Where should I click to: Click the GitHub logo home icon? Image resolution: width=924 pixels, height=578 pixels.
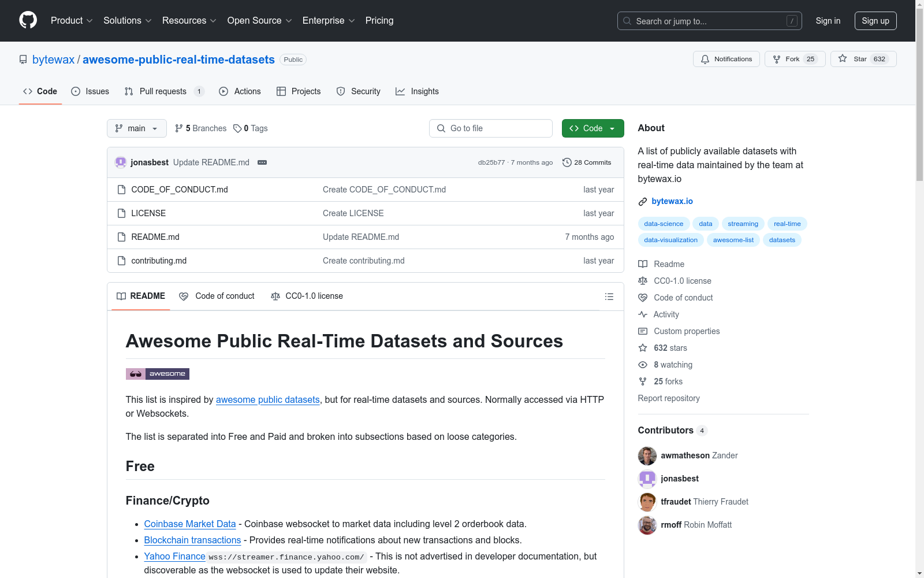tap(28, 20)
